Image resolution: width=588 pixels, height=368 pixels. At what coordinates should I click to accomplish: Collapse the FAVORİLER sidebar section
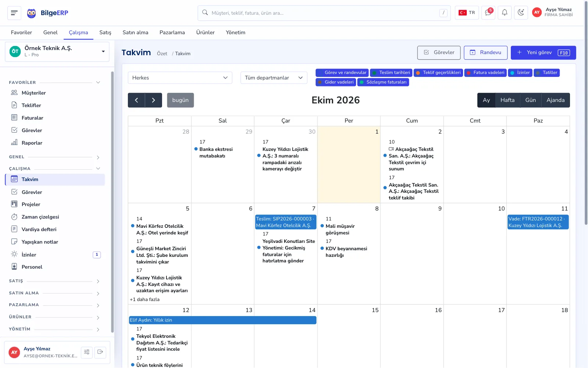(54, 82)
